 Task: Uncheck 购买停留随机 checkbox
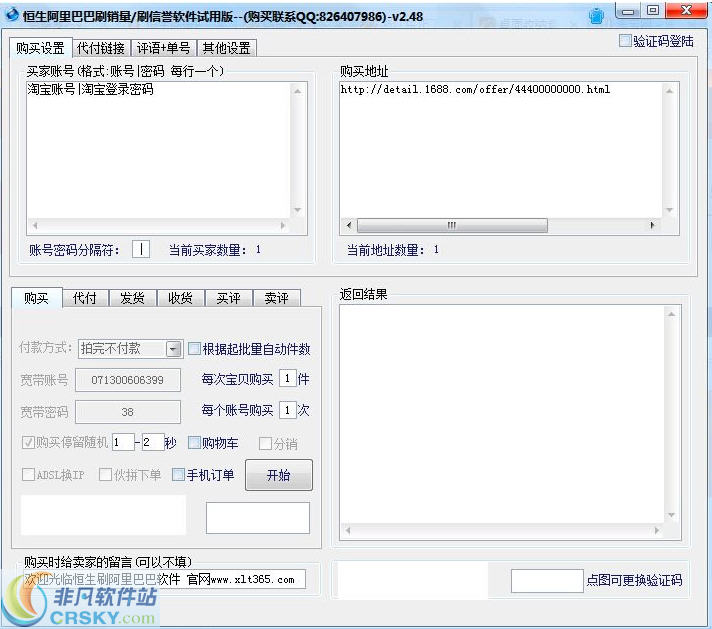28,442
